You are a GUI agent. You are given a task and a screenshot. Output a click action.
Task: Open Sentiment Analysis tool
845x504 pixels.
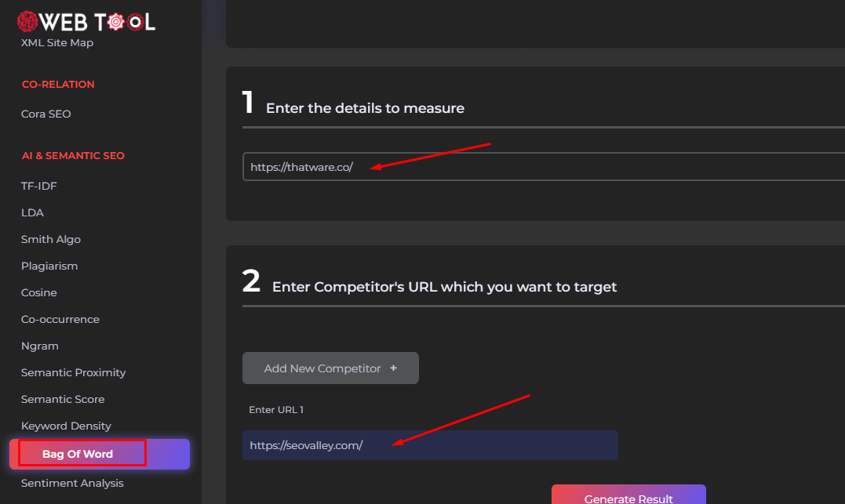(72, 483)
